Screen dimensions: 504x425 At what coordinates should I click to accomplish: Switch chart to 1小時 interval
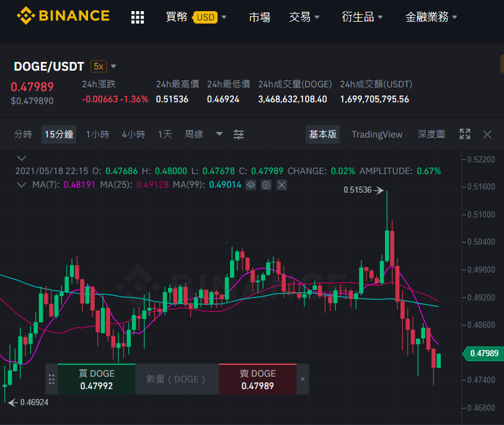coord(98,134)
